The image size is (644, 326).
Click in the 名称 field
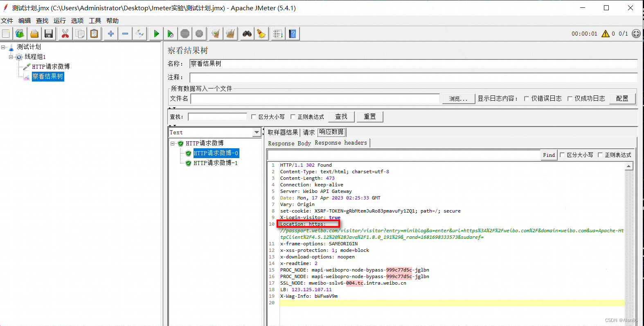414,63
